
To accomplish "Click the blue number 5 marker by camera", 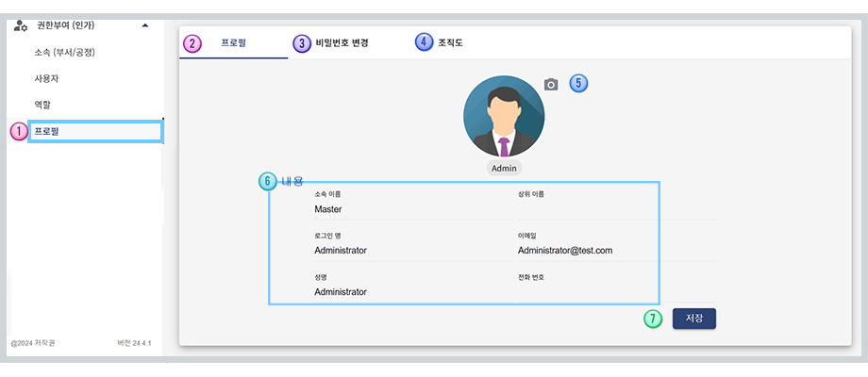I will 579,83.
